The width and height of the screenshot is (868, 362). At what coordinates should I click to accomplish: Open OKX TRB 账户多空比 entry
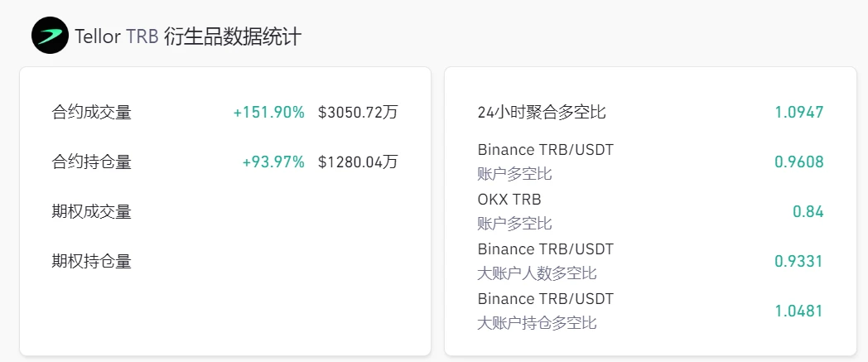pos(514,211)
